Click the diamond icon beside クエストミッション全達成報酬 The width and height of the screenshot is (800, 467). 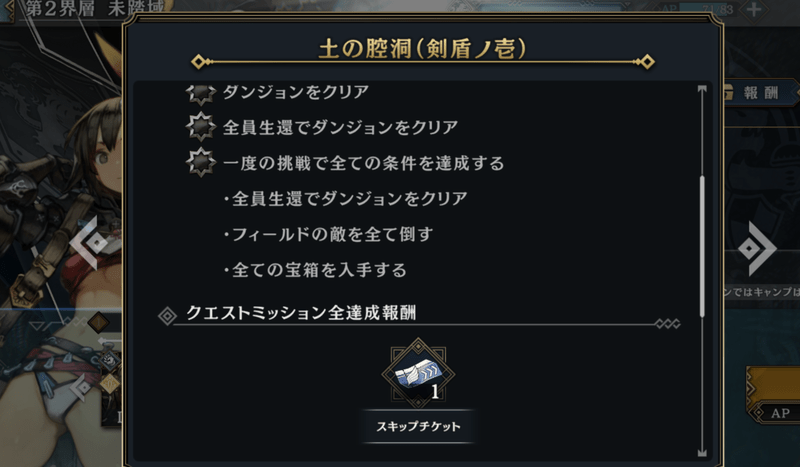pyautogui.click(x=168, y=314)
